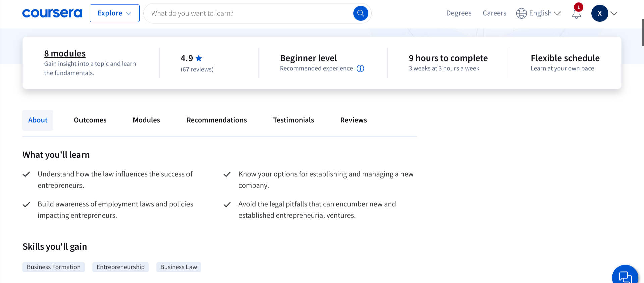Click the blue search magnifier button
The height and width of the screenshot is (283, 644).
coord(361,13)
